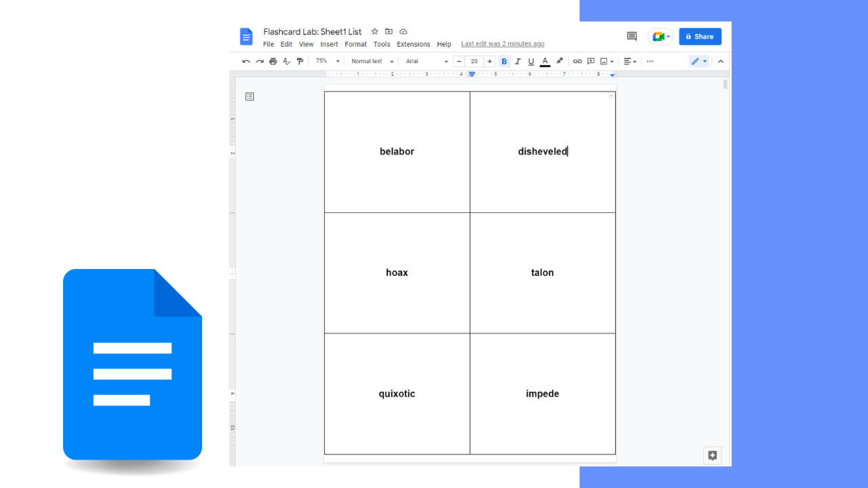Toggle italic formatting

point(517,61)
